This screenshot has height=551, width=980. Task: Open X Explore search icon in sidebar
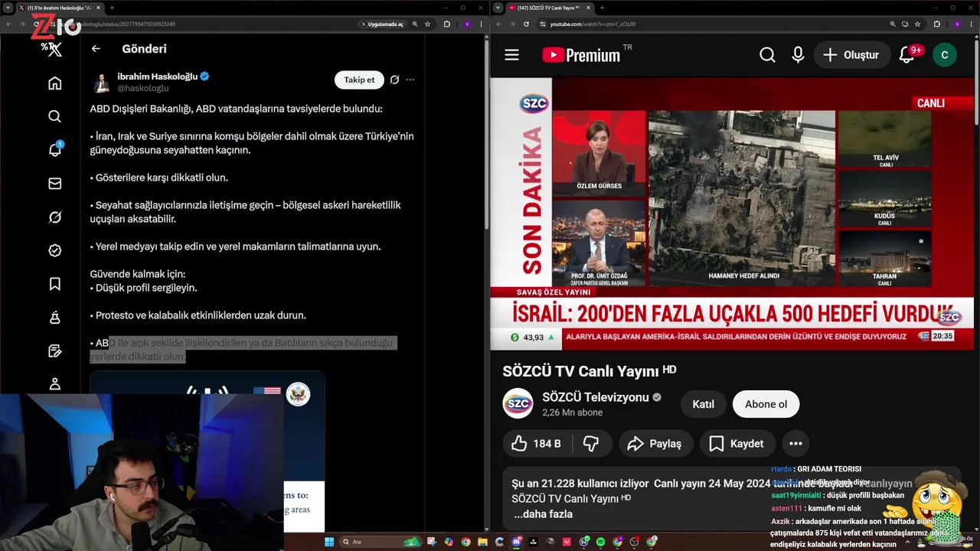point(54,116)
